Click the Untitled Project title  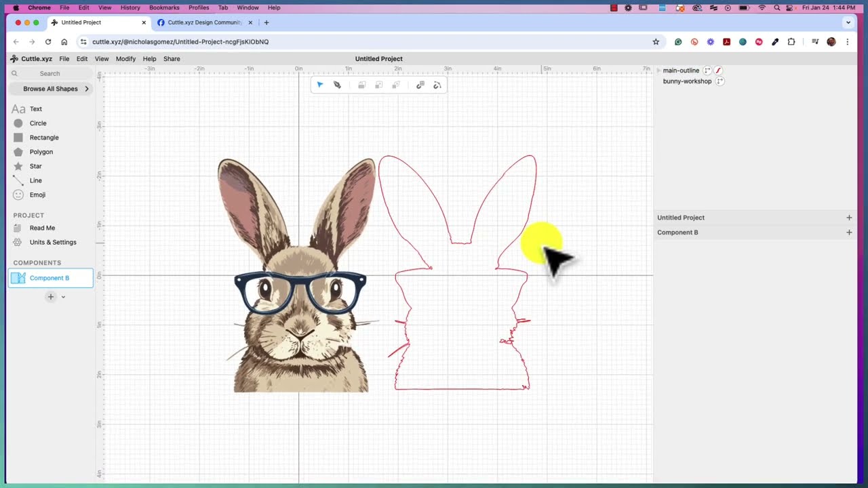(x=379, y=59)
